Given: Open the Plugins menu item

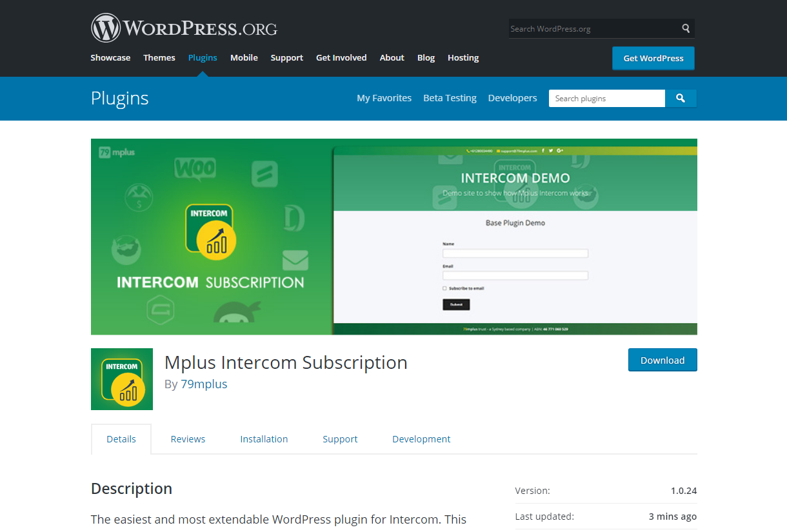Looking at the screenshot, I should [203, 57].
